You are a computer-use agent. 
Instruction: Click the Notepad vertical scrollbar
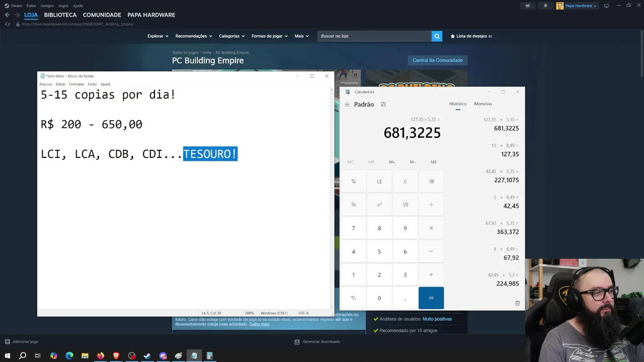point(332,198)
